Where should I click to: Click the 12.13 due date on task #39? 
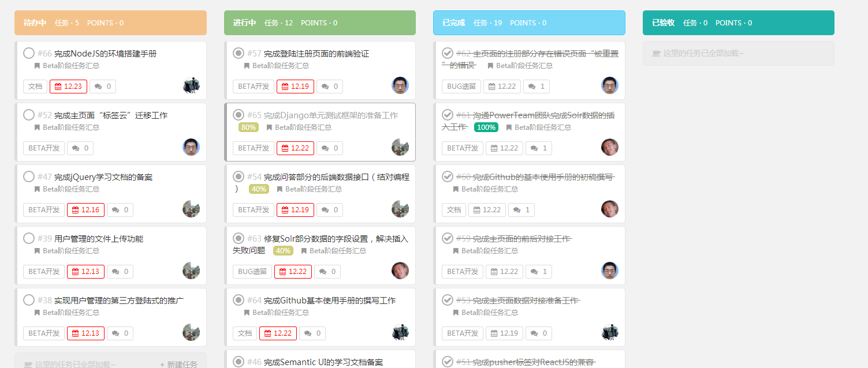[86, 272]
